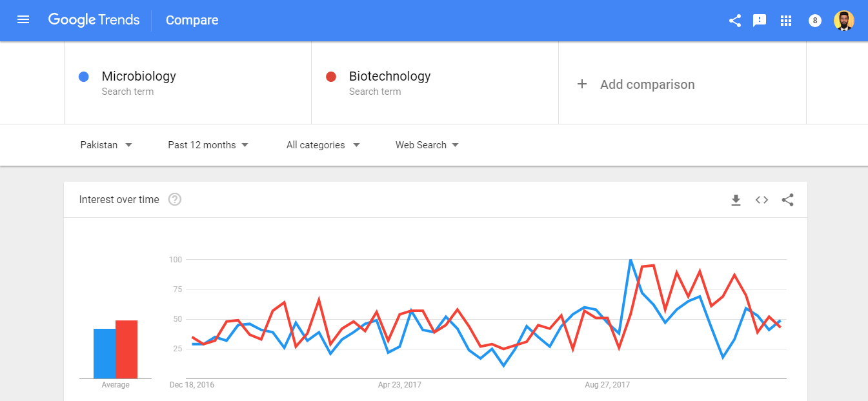Open the All categories dropdown
Viewport: 868px width, 401px height.
coord(323,145)
